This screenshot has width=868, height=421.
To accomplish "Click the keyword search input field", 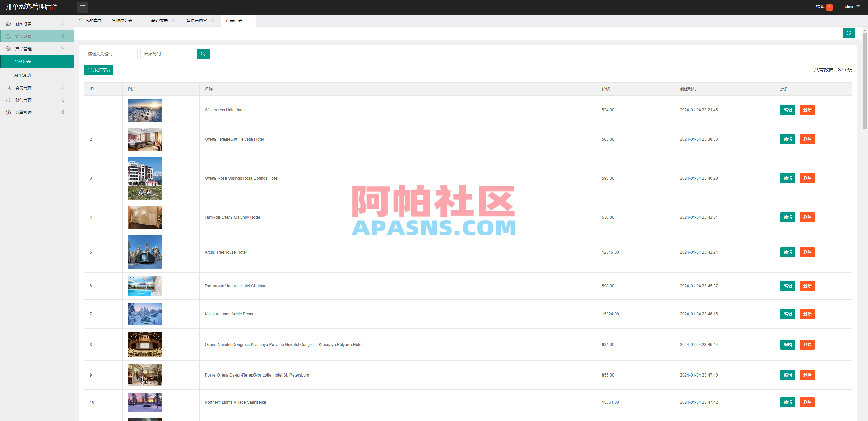I will coord(111,54).
